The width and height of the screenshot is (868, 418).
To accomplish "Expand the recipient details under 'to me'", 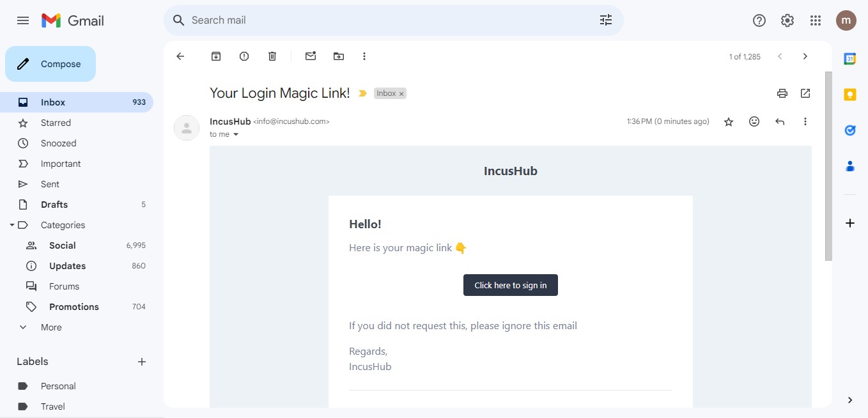I will click(x=235, y=134).
